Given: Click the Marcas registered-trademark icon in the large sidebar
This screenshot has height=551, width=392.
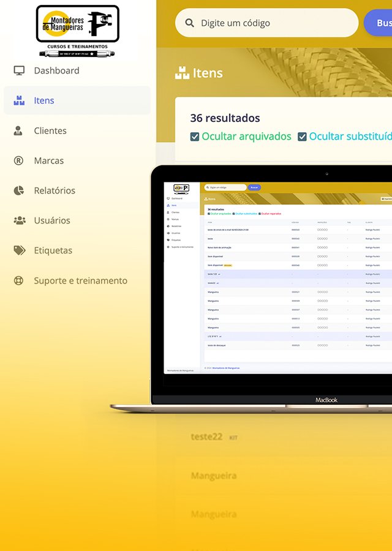Looking at the screenshot, I should [x=18, y=160].
